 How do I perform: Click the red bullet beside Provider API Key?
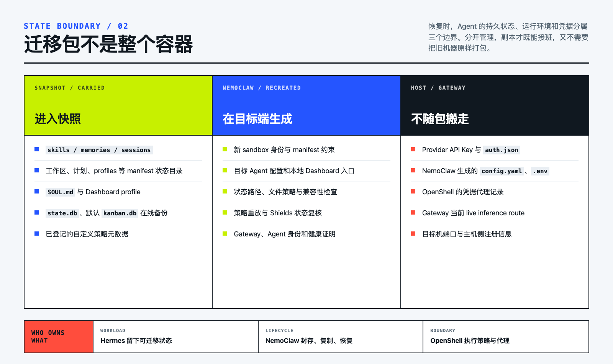coord(413,149)
